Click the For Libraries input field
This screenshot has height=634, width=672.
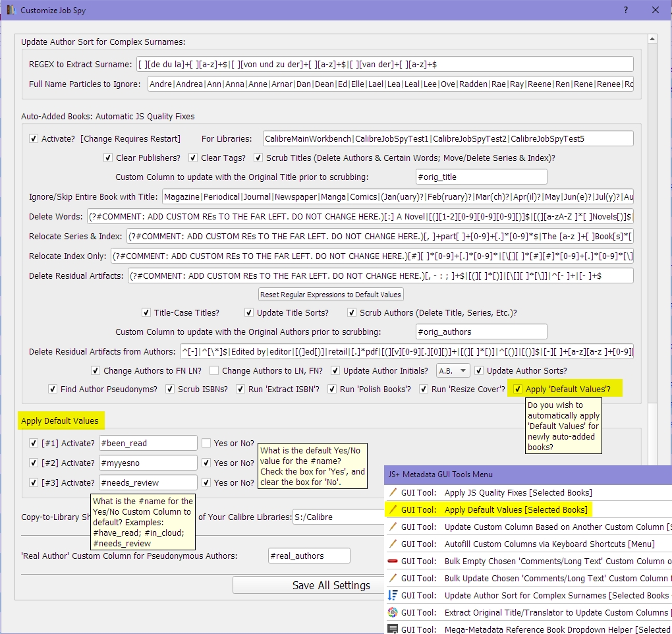tap(448, 138)
